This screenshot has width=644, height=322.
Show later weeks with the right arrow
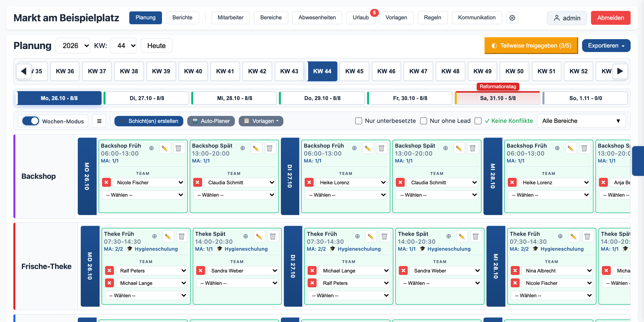pyautogui.click(x=620, y=71)
